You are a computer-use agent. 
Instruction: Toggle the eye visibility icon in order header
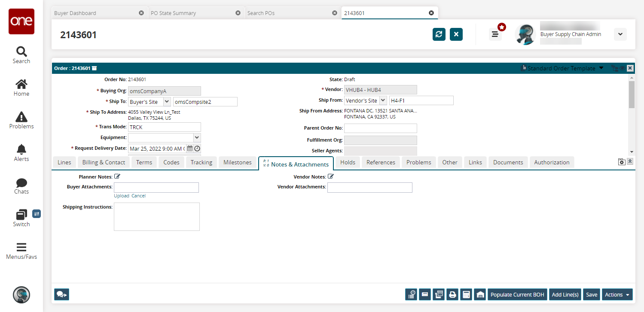pyautogui.click(x=622, y=68)
